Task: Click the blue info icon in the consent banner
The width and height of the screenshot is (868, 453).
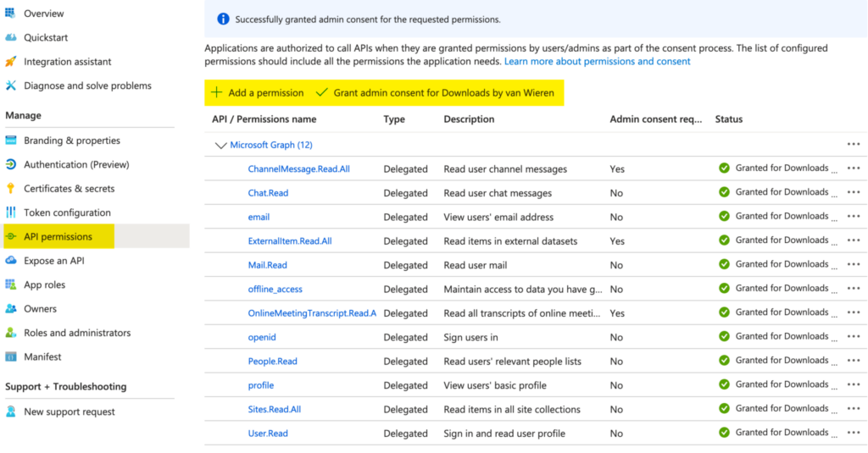Action: (223, 19)
